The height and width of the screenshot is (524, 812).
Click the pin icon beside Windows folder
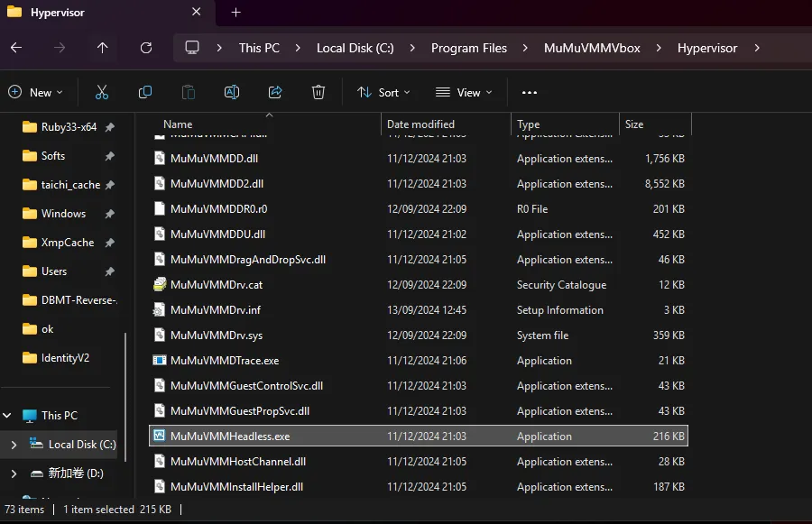pos(110,214)
